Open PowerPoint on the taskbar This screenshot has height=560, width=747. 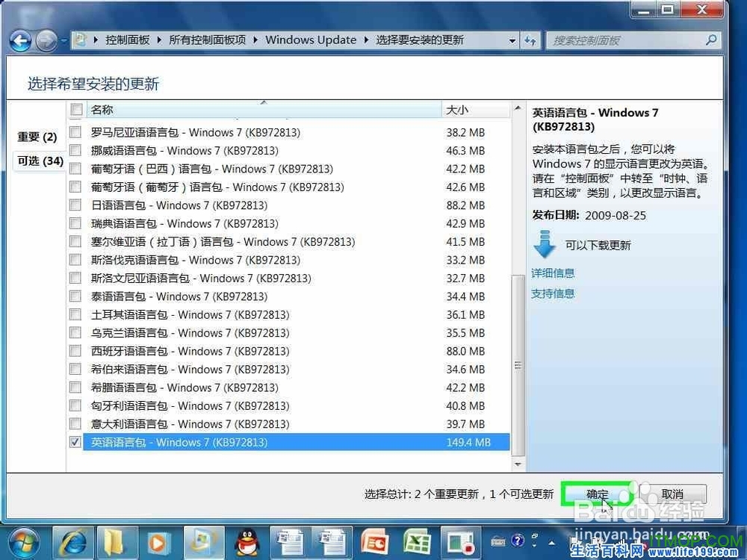376,543
